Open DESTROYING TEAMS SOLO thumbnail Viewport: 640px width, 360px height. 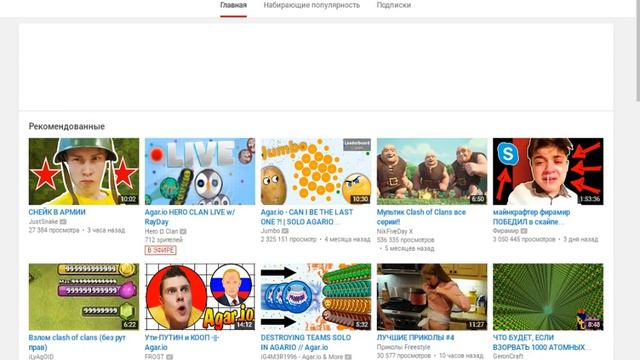316,297
